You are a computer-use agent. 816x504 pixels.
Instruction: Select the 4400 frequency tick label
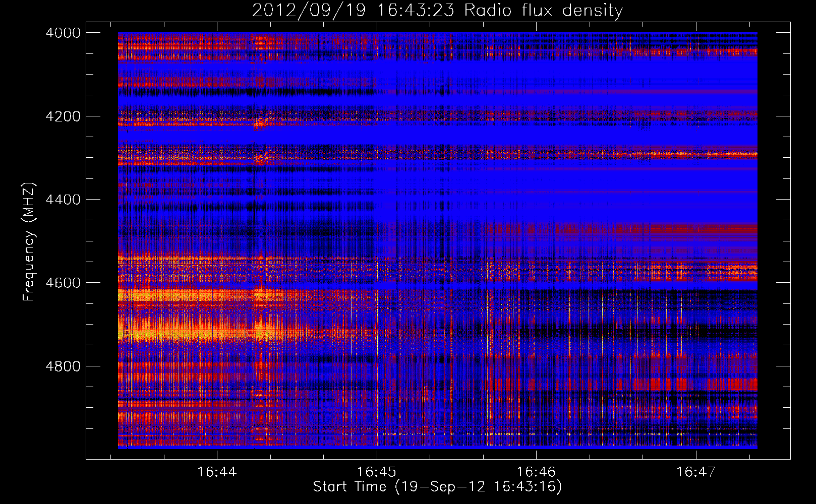tap(63, 200)
